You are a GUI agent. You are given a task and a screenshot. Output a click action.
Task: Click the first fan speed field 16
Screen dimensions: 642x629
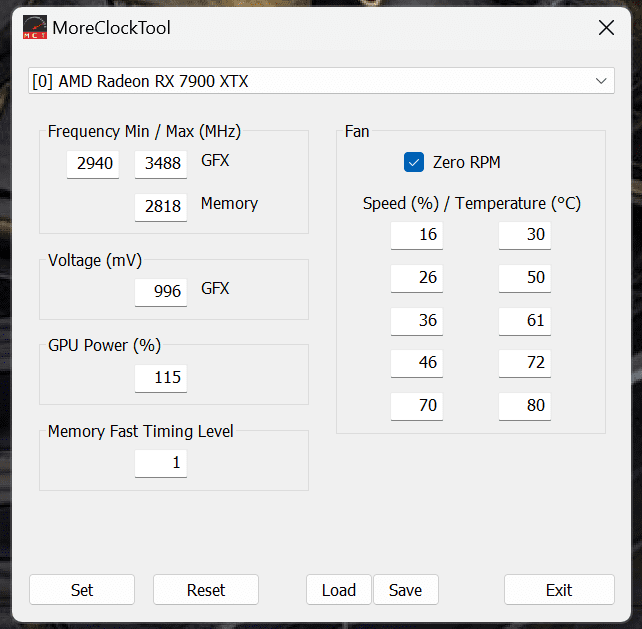(x=417, y=235)
